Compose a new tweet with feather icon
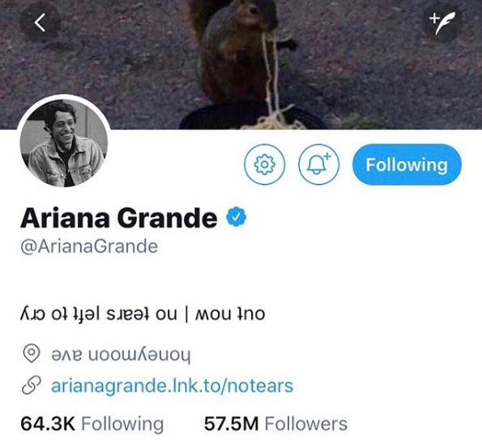The width and height of the screenshot is (482, 448). [442, 23]
